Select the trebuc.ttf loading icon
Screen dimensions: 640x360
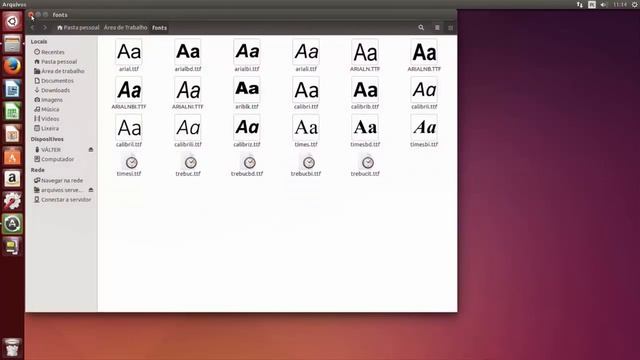point(191,162)
